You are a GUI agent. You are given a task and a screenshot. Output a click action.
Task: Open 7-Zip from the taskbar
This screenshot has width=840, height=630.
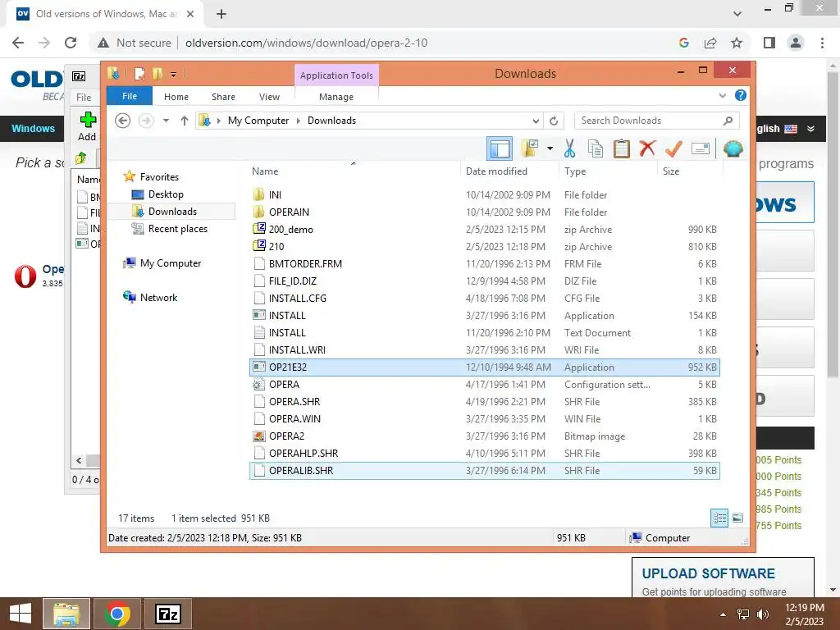tap(167, 614)
